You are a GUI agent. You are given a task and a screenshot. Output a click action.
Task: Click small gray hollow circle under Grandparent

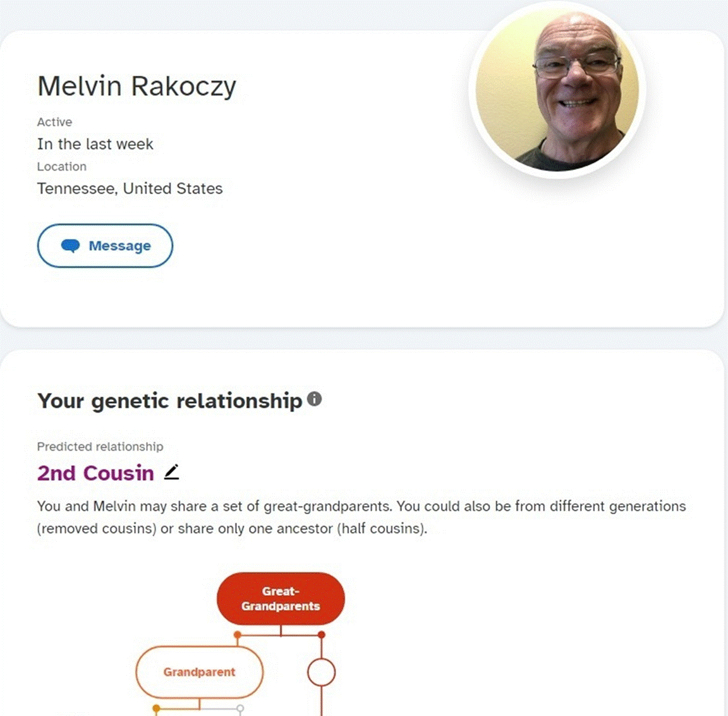(240, 708)
